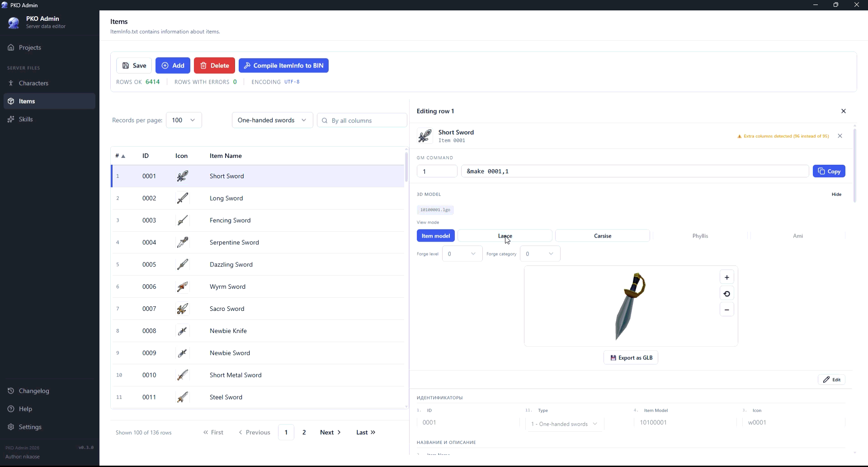Close the Editing row 1 panel
This screenshot has width=868, height=467.
tap(843, 111)
